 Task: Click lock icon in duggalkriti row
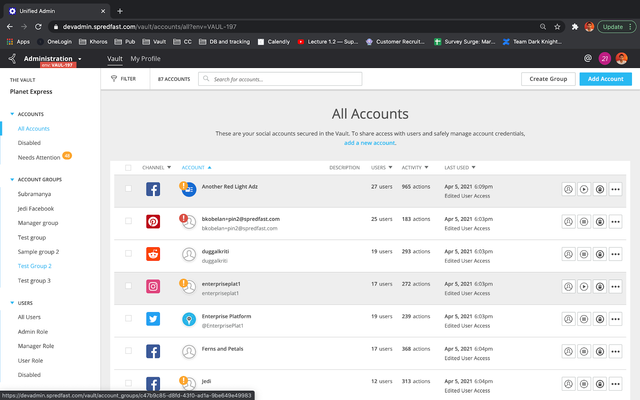point(600,254)
